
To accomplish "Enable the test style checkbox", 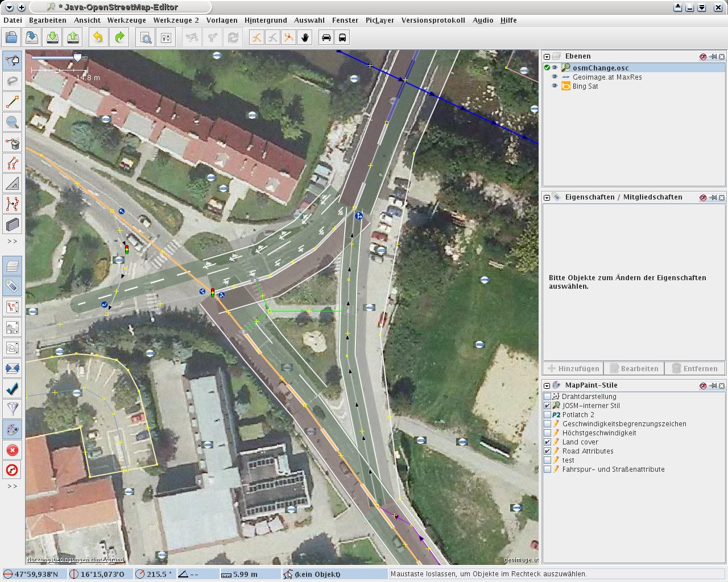I will 548,460.
